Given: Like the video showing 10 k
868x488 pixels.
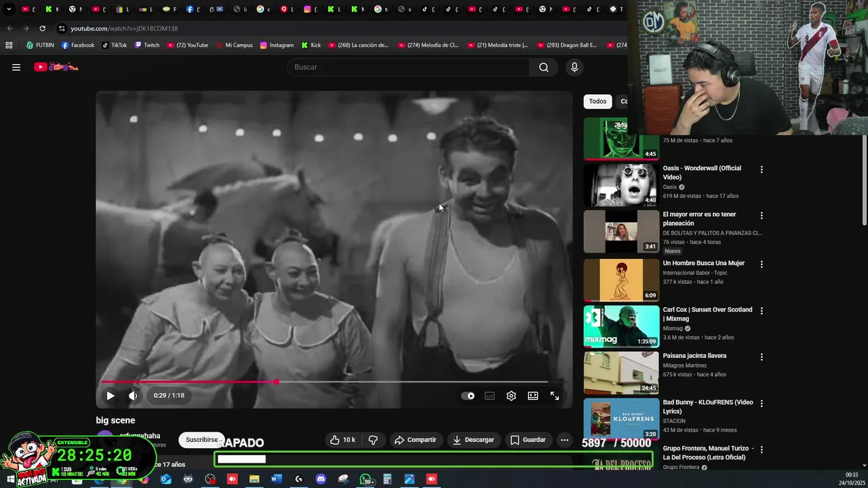Looking at the screenshot, I should (343, 440).
